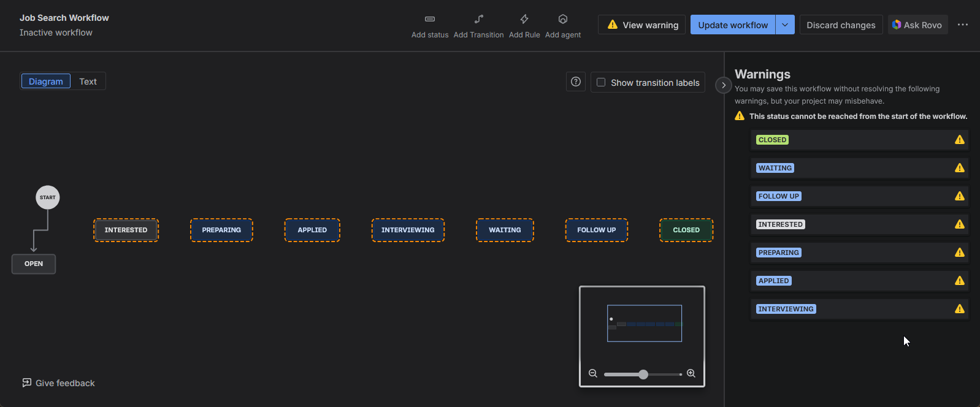Open the diagram help question icon
This screenshot has width=980, height=407.
[x=576, y=82]
